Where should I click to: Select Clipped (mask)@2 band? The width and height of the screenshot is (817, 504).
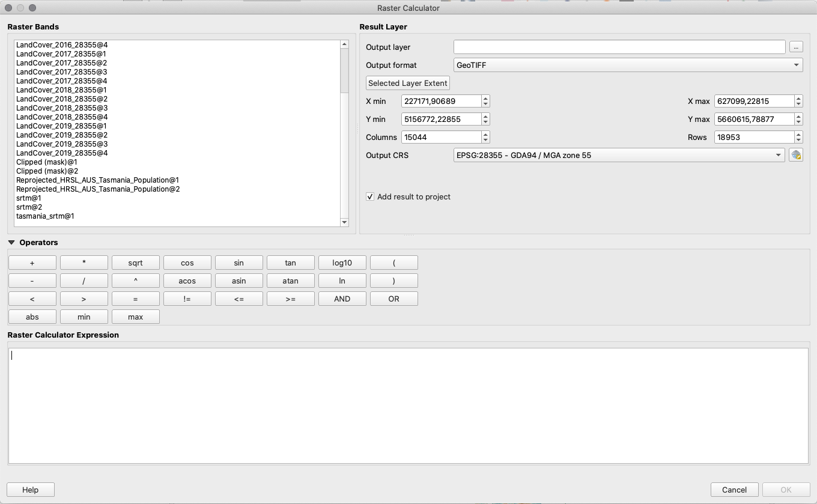point(47,171)
